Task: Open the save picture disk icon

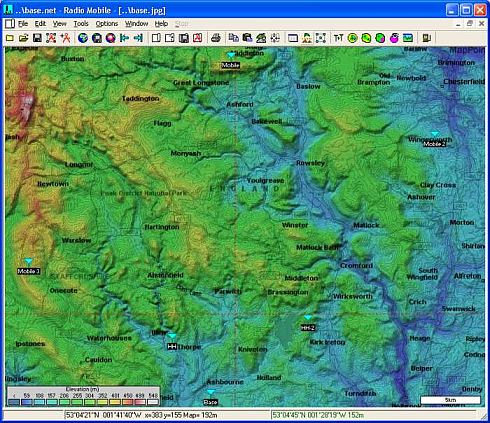Action: click(184, 38)
